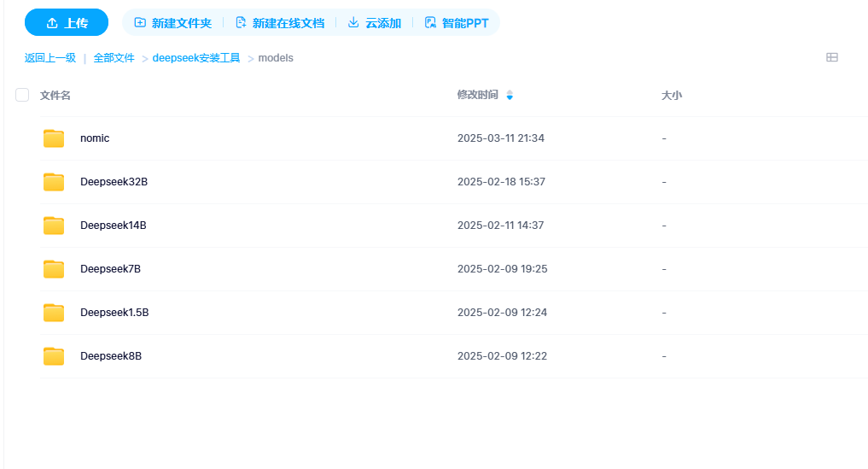Click the 云添加 cloud add option
The image size is (868, 469).
pyautogui.click(x=374, y=23)
